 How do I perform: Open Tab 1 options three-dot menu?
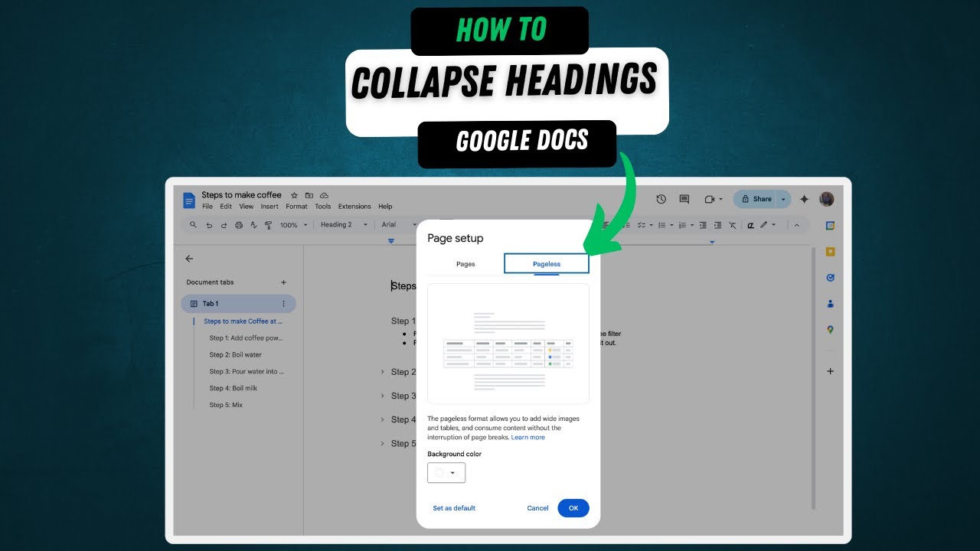point(283,304)
